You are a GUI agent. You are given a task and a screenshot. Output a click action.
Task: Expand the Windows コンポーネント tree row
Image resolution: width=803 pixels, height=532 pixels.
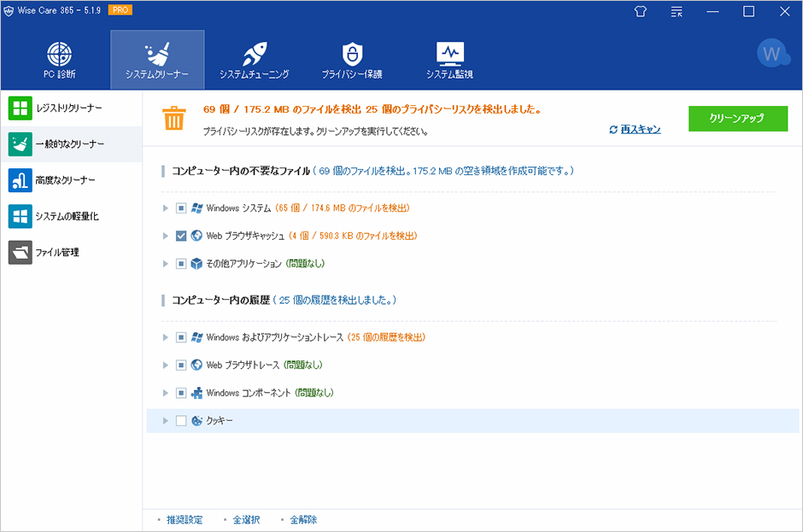(x=165, y=393)
